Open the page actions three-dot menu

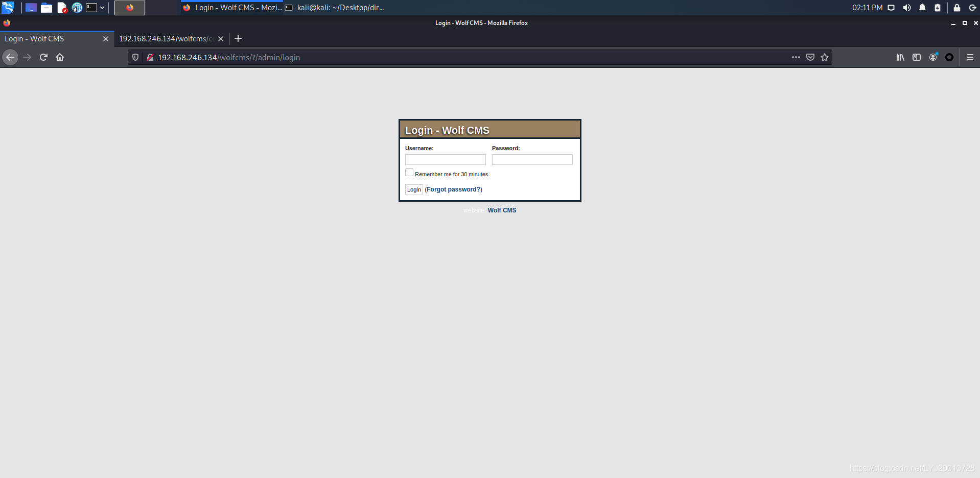coord(796,57)
